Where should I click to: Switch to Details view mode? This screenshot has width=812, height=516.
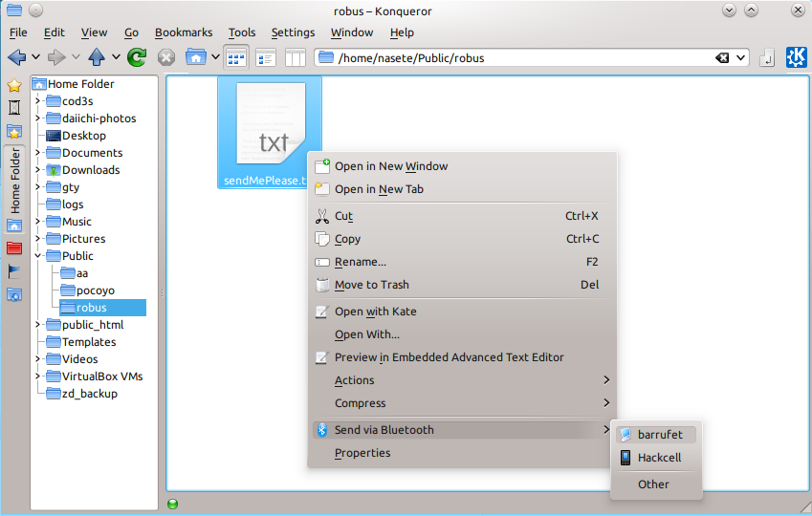(266, 57)
